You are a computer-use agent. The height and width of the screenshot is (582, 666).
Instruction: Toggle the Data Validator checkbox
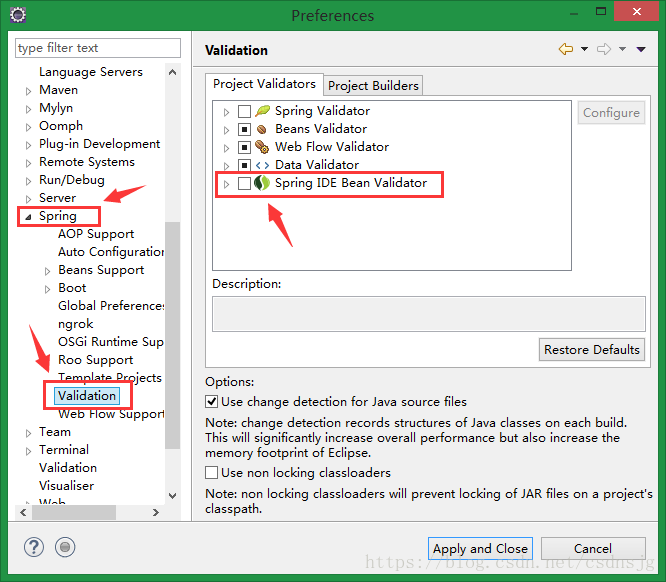point(244,165)
